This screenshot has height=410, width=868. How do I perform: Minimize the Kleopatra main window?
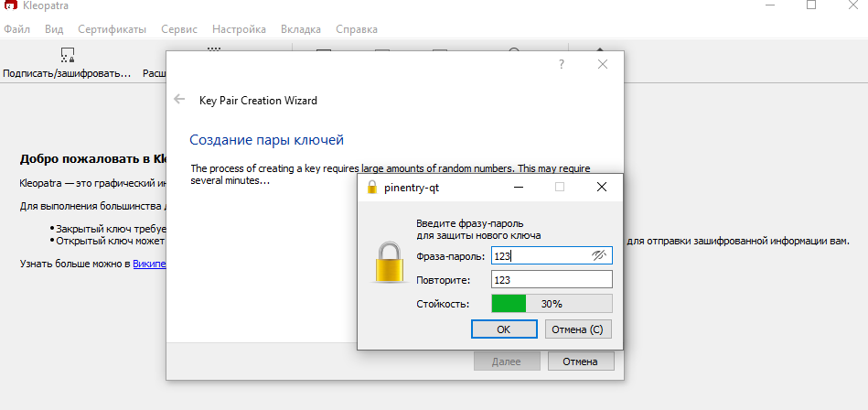pos(769,5)
